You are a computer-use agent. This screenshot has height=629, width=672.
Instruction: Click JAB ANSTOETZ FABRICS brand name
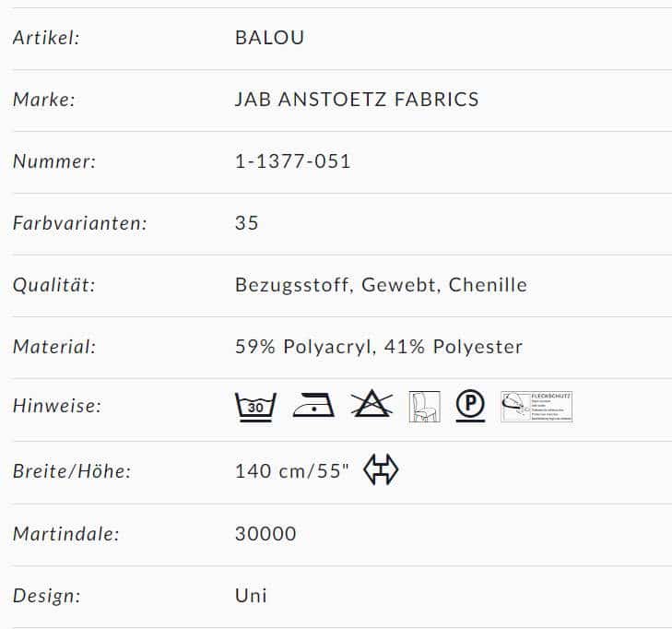357,100
